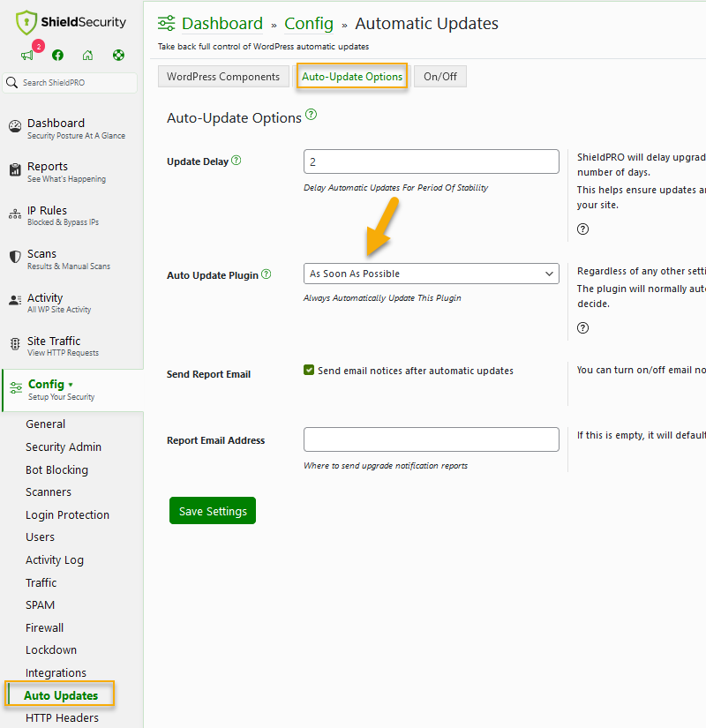This screenshot has width=706, height=728.
Task: Click the ShieldSecurity logo
Action: point(71,22)
